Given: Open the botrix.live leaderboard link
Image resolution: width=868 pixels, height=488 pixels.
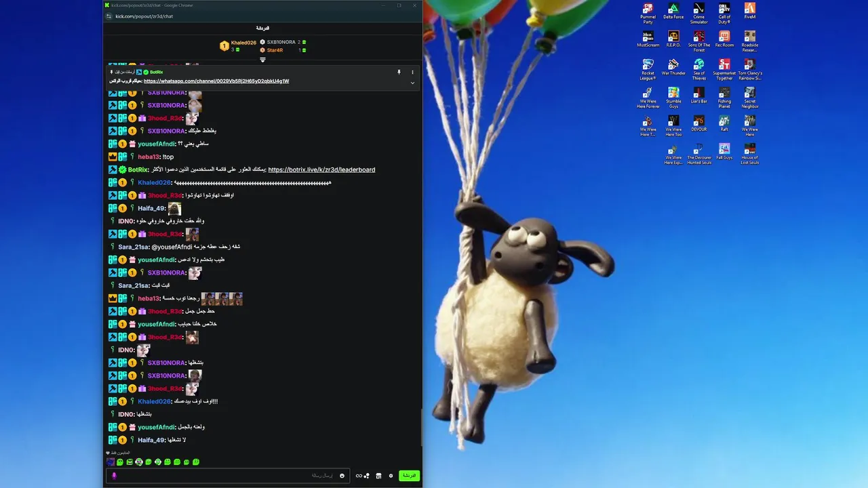Looking at the screenshot, I should click(x=321, y=169).
